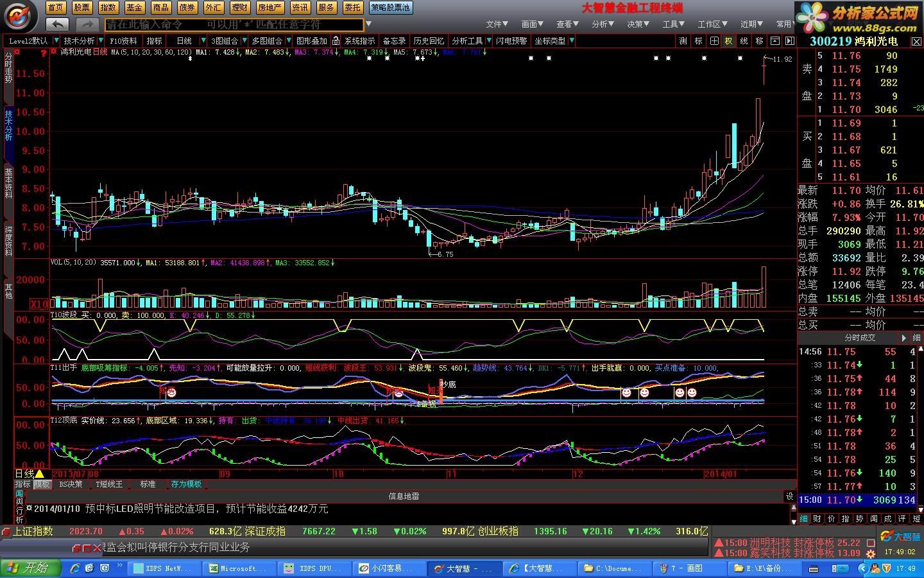Select the T短线王 template tab
This screenshot has height=578, width=924.
[109, 484]
